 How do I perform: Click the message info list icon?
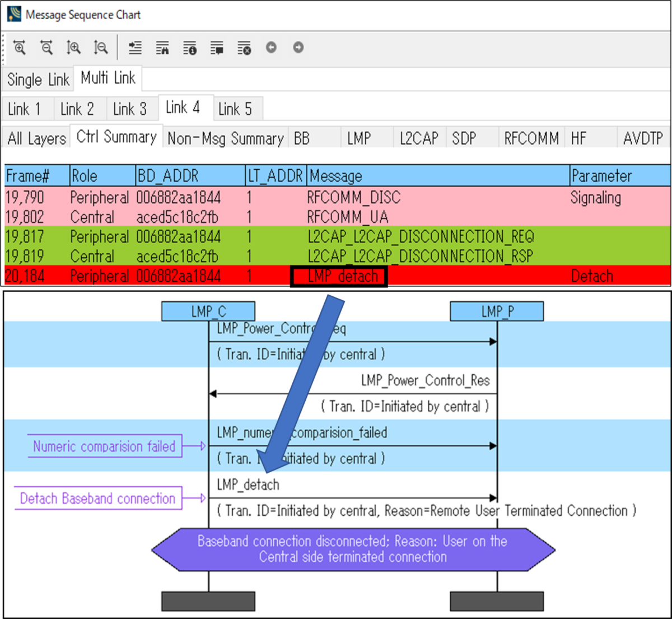(x=190, y=48)
